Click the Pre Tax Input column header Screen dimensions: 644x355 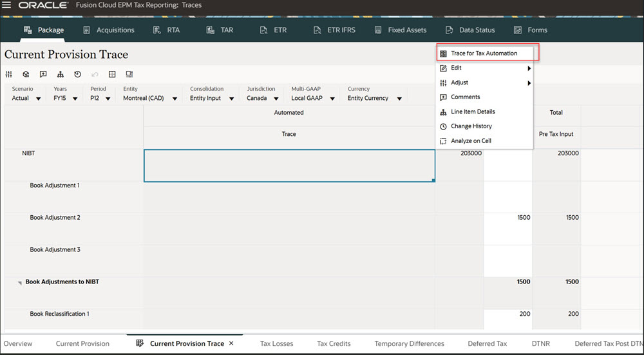coord(556,134)
